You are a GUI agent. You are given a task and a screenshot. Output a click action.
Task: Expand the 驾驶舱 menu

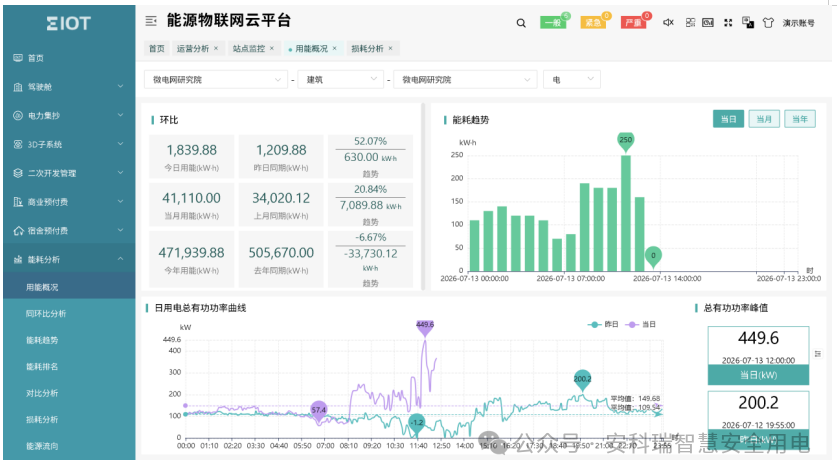[121, 86]
